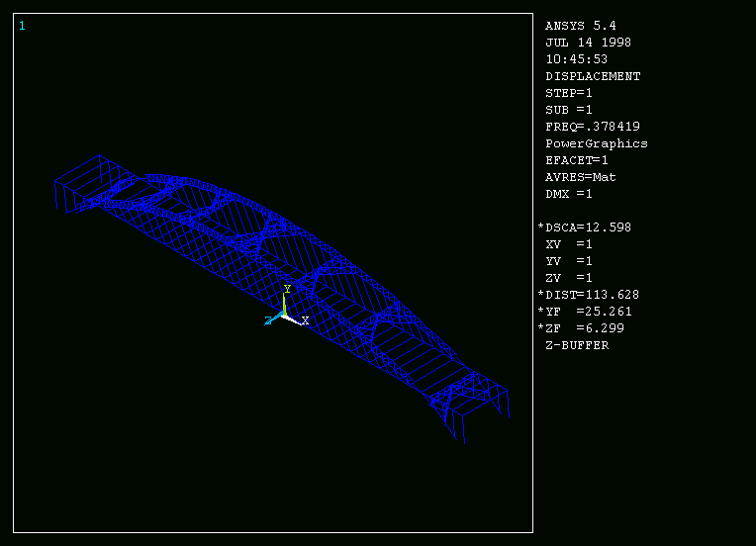Select the cyan window number 1
Screen dimensions: 756x546
[x=22, y=26]
